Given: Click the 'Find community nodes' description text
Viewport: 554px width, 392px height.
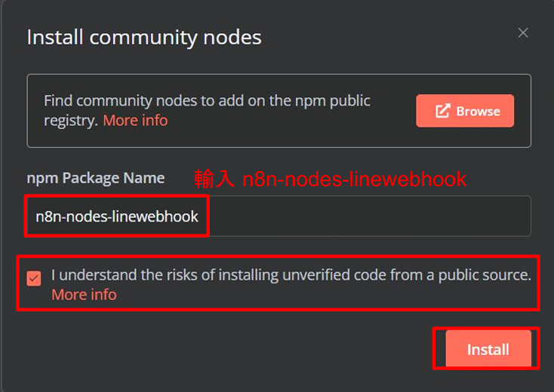Looking at the screenshot, I should 207,110.
